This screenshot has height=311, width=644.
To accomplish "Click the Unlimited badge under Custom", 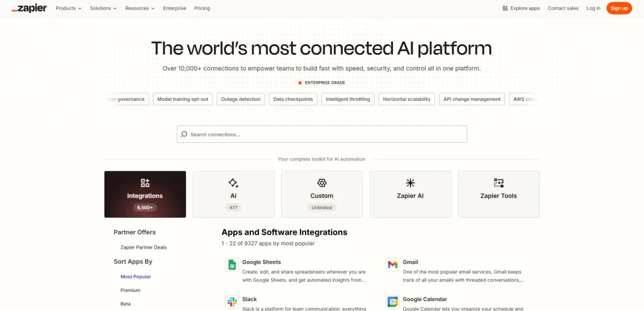I will pyautogui.click(x=321, y=208).
